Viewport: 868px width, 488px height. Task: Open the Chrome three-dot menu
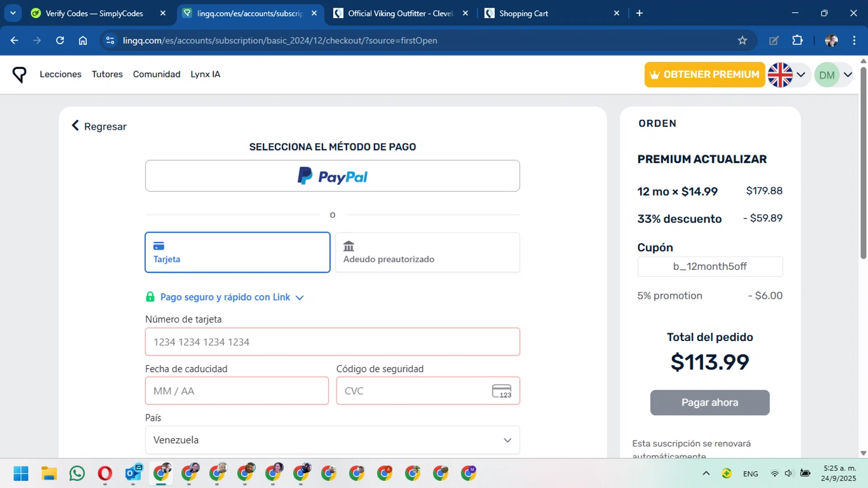tap(854, 41)
